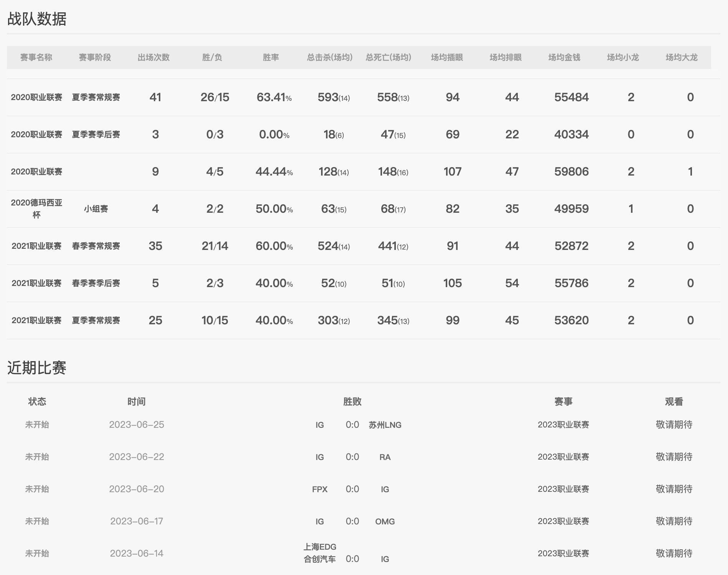The image size is (728, 575).
Task: Click the 总击杀(场均) column header
Action: (329, 58)
